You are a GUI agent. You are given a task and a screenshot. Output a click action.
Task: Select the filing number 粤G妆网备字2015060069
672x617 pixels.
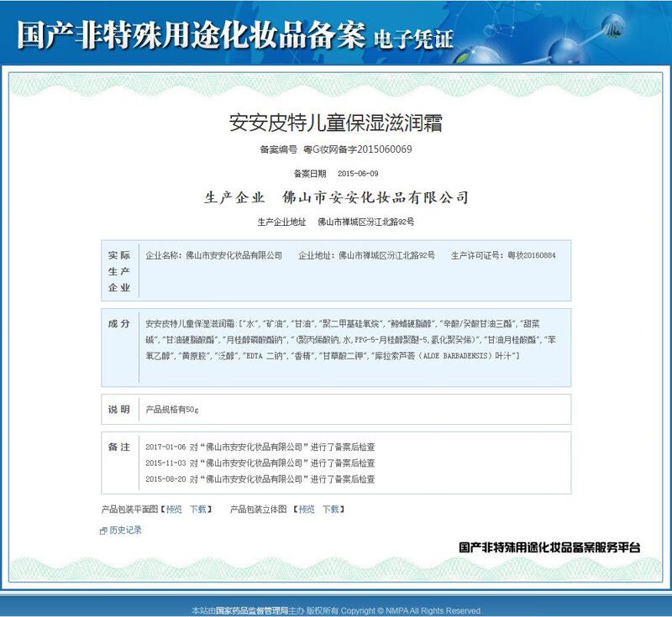(358, 149)
